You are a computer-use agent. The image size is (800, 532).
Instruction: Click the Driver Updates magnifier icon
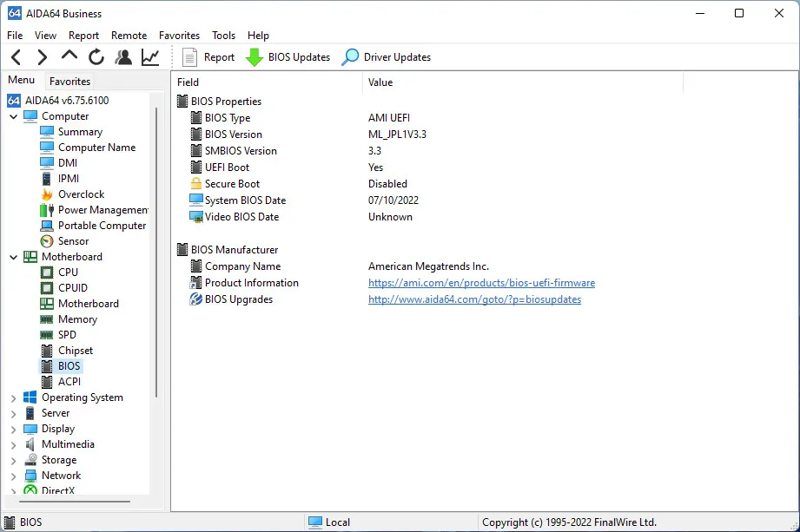click(350, 57)
